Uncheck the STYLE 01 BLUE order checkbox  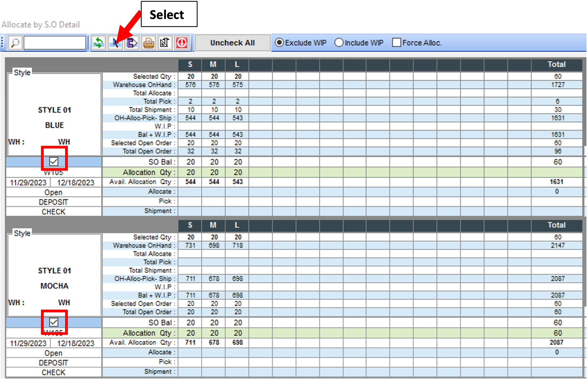click(54, 162)
